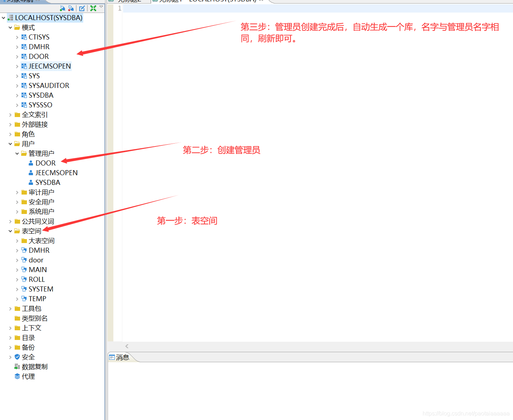Click the 数据复制 icon
513x420 pixels.
17,367
